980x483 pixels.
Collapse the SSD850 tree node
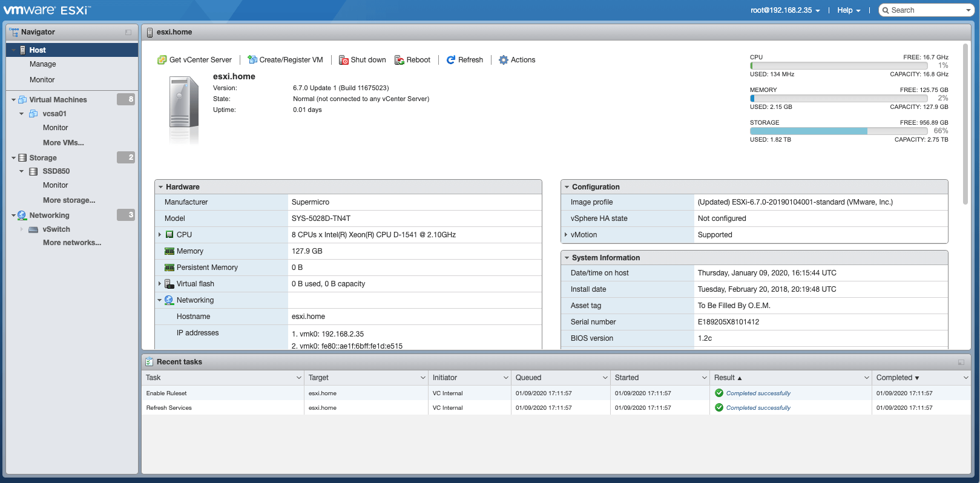click(x=22, y=171)
